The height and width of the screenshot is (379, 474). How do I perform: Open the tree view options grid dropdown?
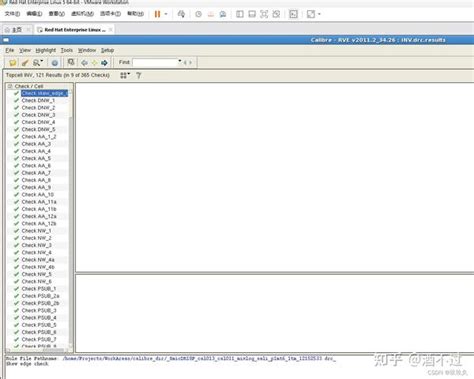coord(125,76)
